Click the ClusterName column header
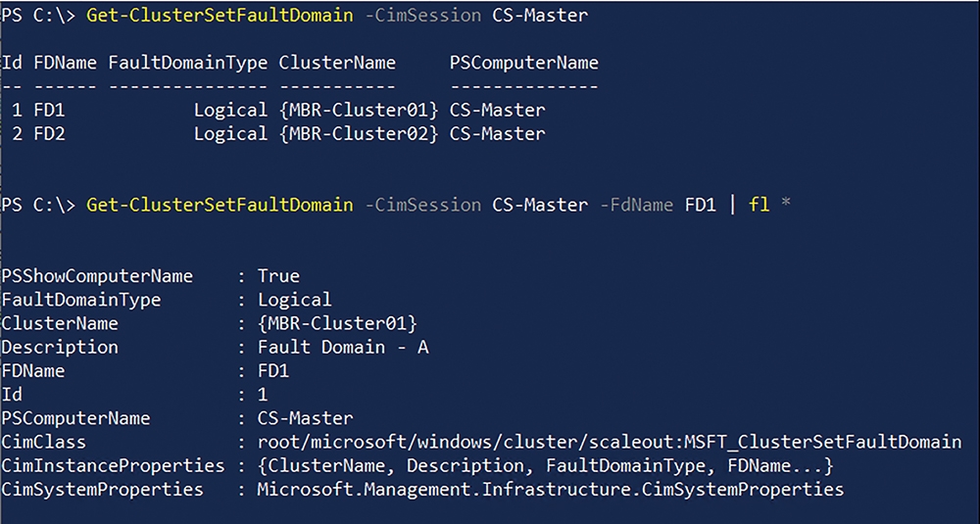The width and height of the screenshot is (980, 524). 337,63
